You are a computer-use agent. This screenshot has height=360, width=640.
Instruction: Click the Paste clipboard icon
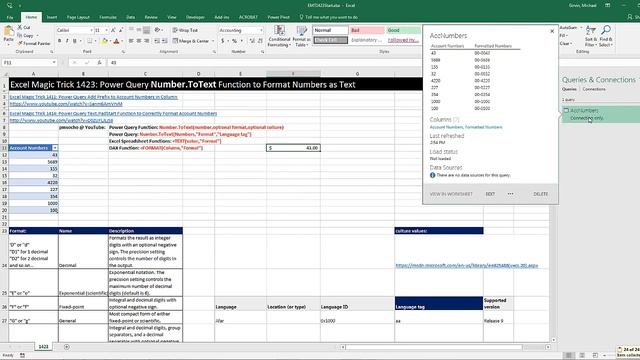click(8, 31)
